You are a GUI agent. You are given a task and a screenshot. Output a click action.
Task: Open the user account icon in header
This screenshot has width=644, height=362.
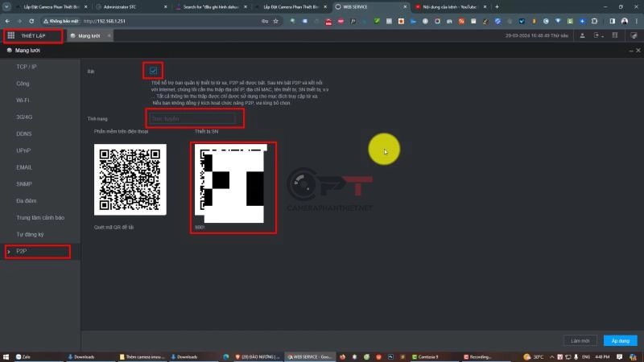pyautogui.click(x=581, y=36)
